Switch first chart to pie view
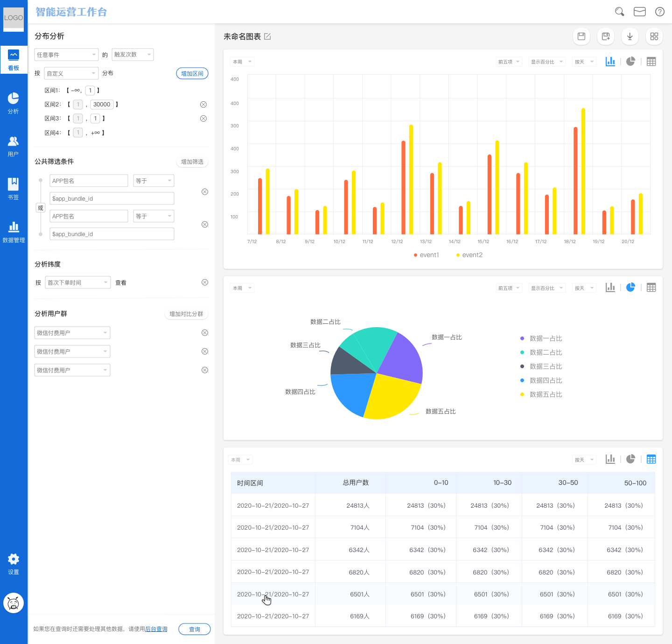The width and height of the screenshot is (672, 644). pyautogui.click(x=630, y=62)
